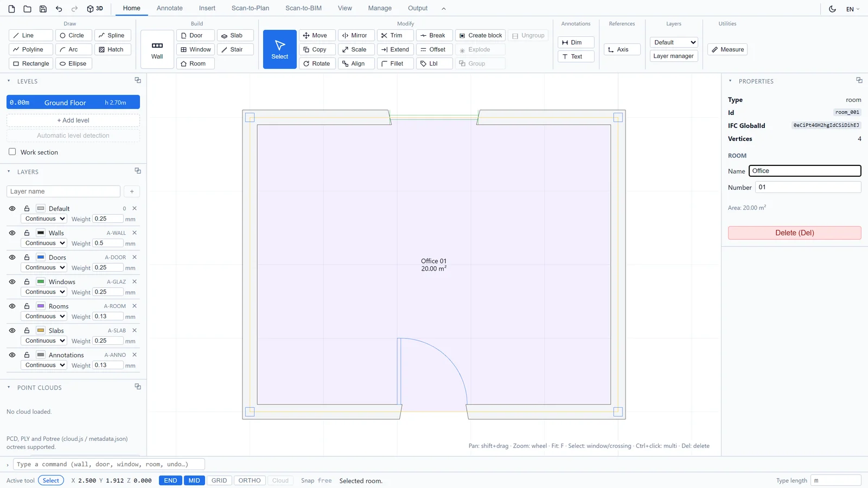Hide the Windows layer
This screenshot has width=868, height=488.
(x=12, y=281)
